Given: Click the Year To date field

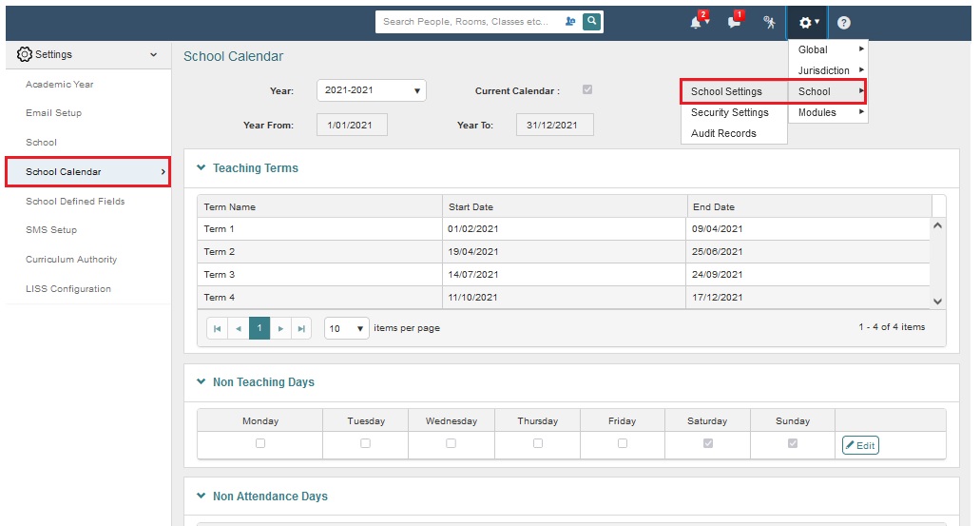Looking at the screenshot, I should click(554, 126).
